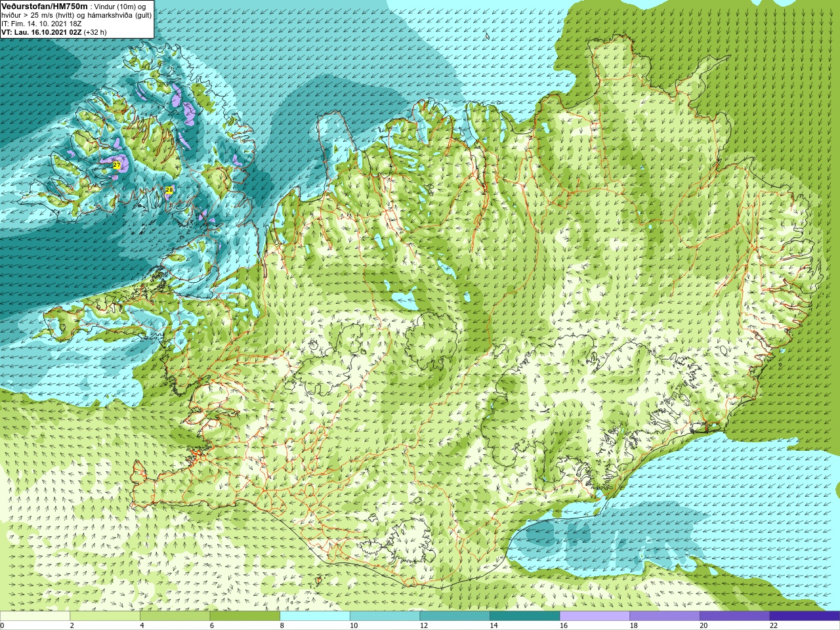
Task: Click the 'VT: Lau. 16.10.2021 02Z' valid time
Action: coord(41,32)
